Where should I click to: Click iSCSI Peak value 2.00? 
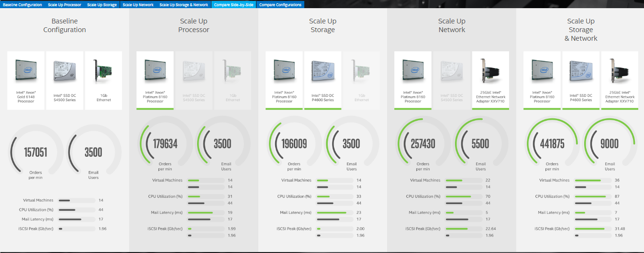click(361, 229)
